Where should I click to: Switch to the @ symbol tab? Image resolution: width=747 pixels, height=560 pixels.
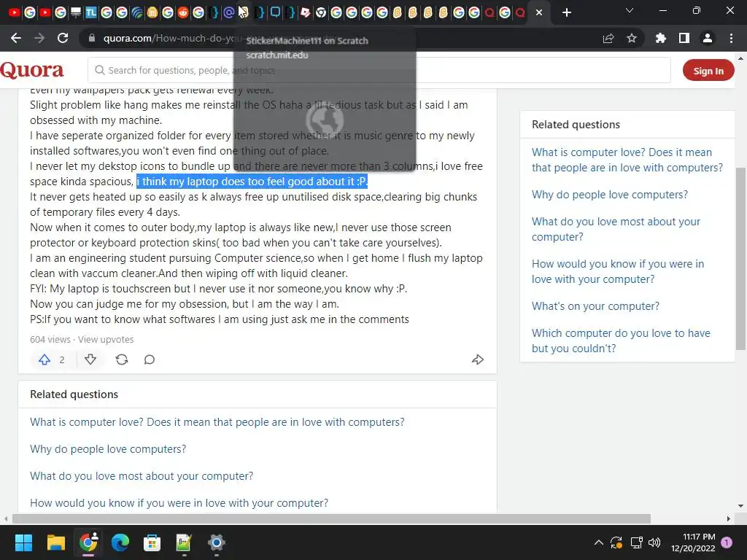tap(228, 13)
